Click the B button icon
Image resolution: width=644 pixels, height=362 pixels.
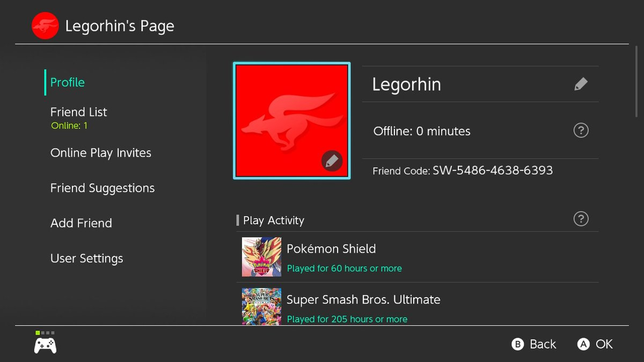coord(517,344)
